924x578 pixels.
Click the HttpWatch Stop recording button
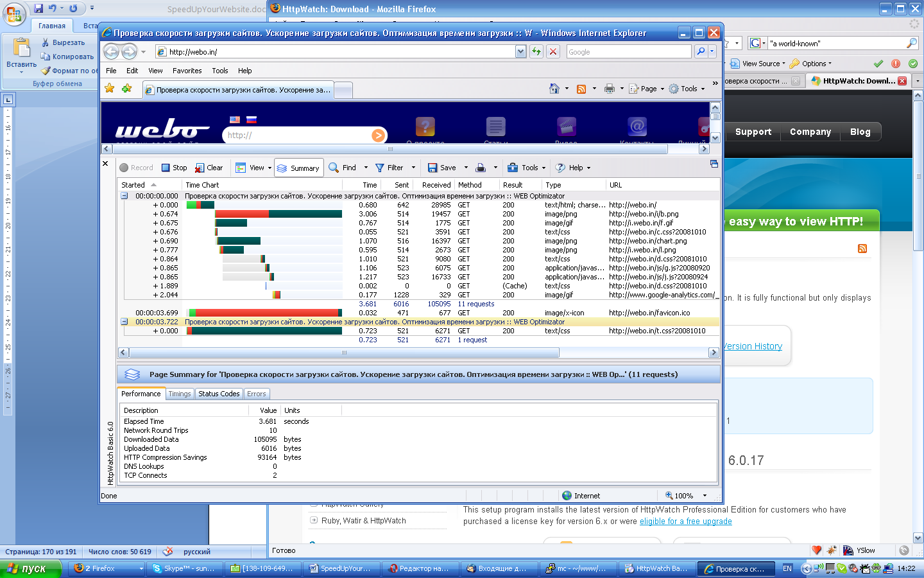coord(174,168)
